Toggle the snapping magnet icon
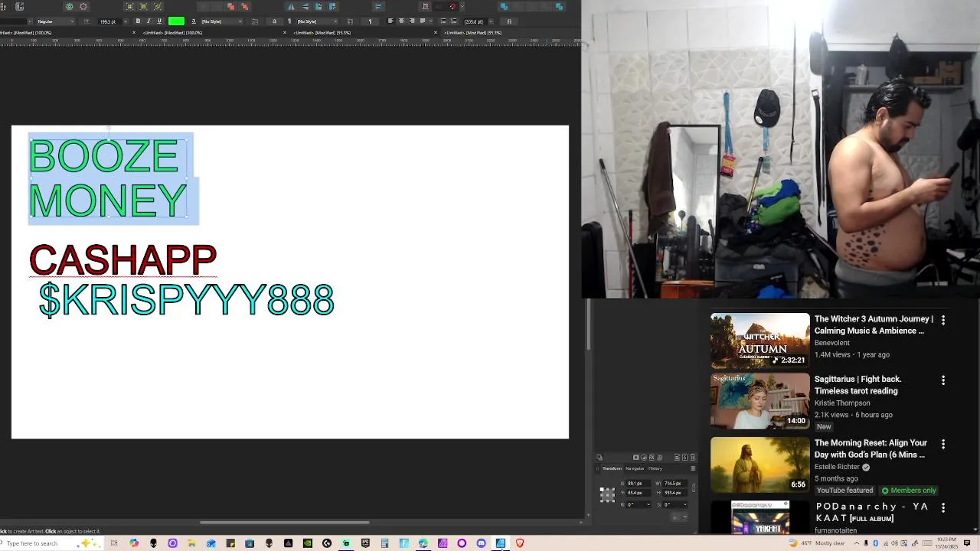The height and width of the screenshot is (551, 980). point(452,6)
